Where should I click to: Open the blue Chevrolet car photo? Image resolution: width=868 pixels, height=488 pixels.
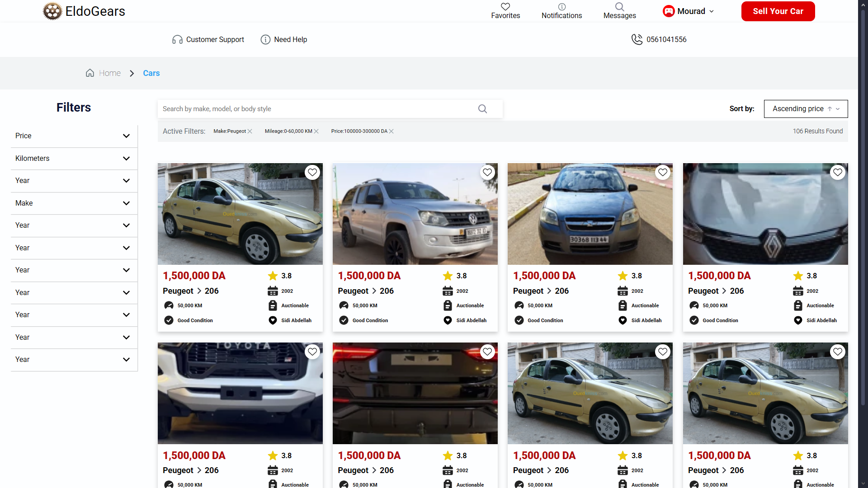[590, 214]
